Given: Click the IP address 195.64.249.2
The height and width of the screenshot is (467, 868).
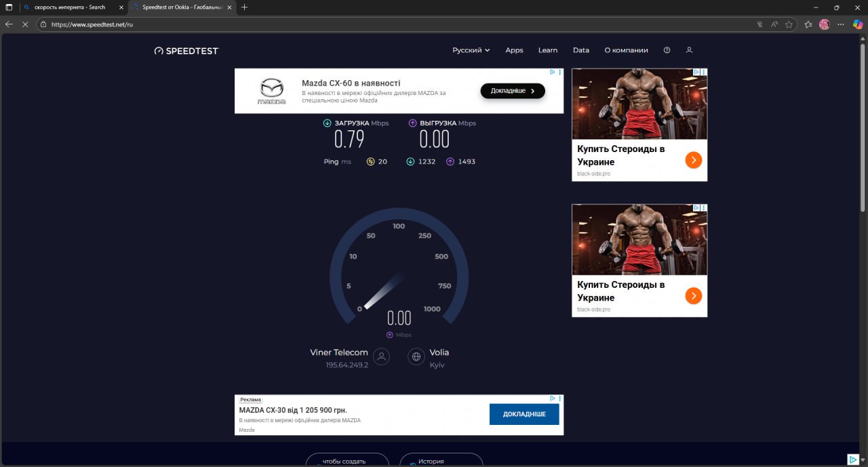Looking at the screenshot, I should (x=347, y=365).
